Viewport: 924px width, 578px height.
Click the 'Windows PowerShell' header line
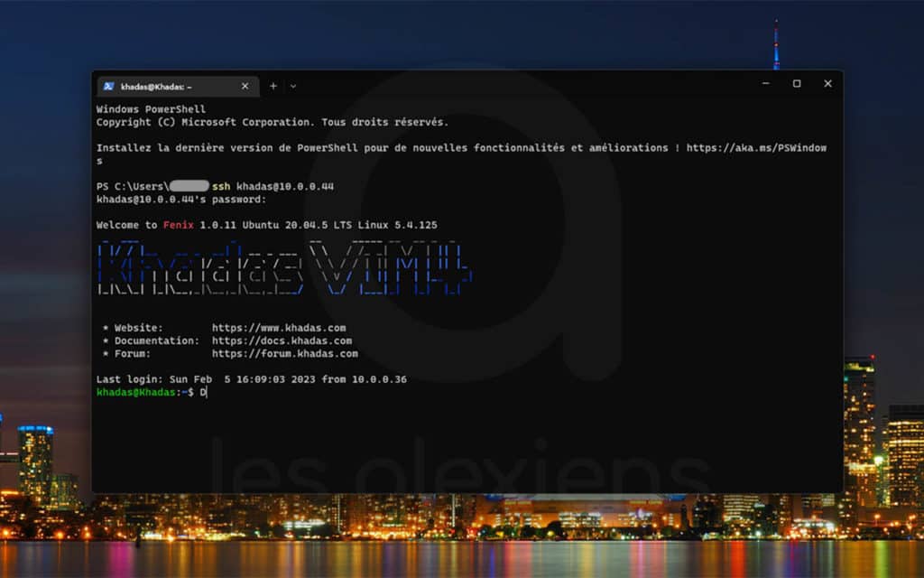click(151, 109)
